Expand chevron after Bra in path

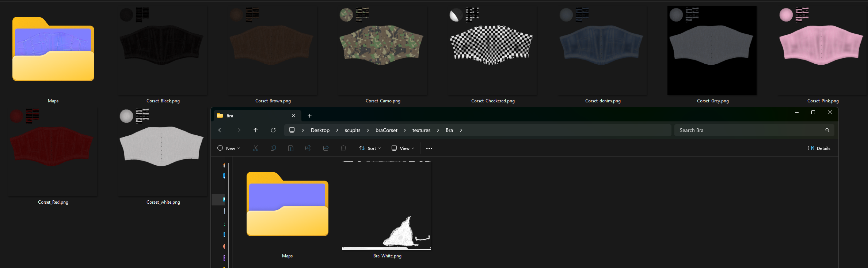pos(461,130)
